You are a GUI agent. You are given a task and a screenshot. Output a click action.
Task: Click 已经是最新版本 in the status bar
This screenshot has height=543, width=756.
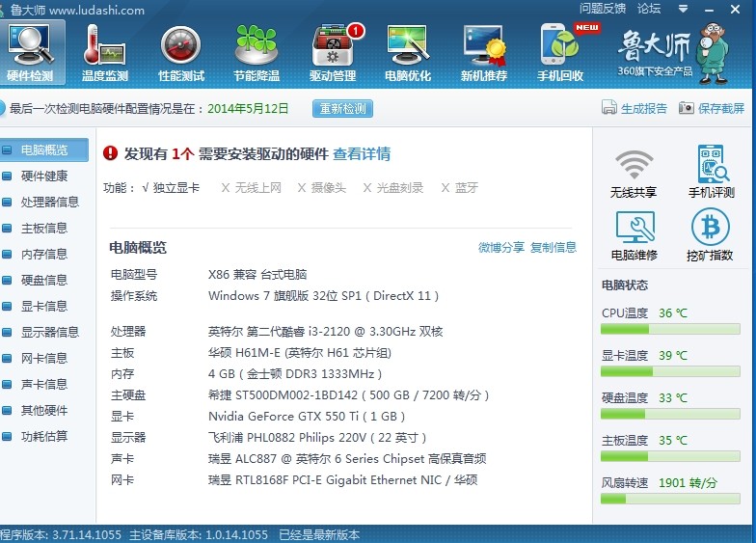319,534
